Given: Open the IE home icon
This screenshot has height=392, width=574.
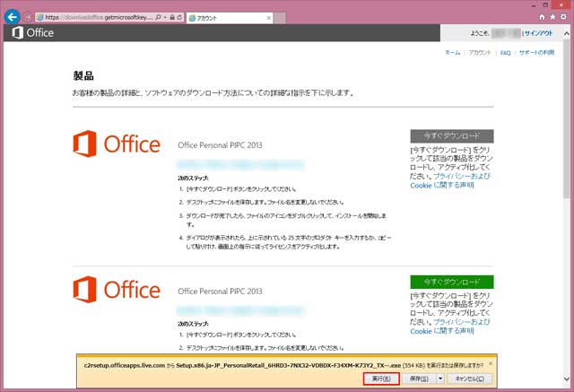Looking at the screenshot, I should (x=540, y=17).
